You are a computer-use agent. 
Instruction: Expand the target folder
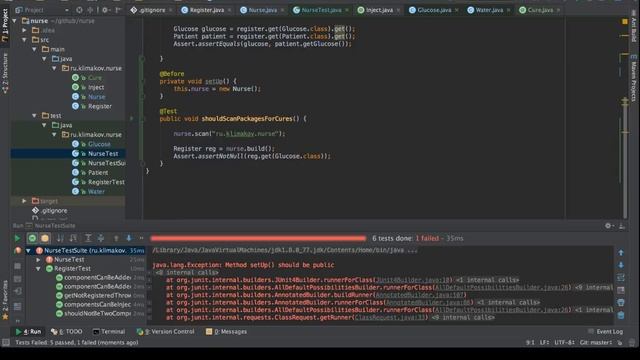point(24,201)
